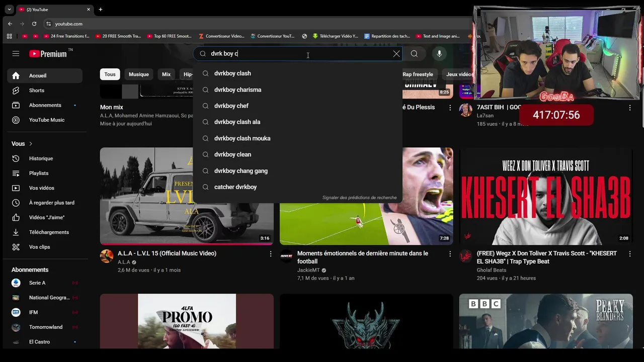Open a new browser tab
Screen dimensions: 644x362
[x=101, y=9]
